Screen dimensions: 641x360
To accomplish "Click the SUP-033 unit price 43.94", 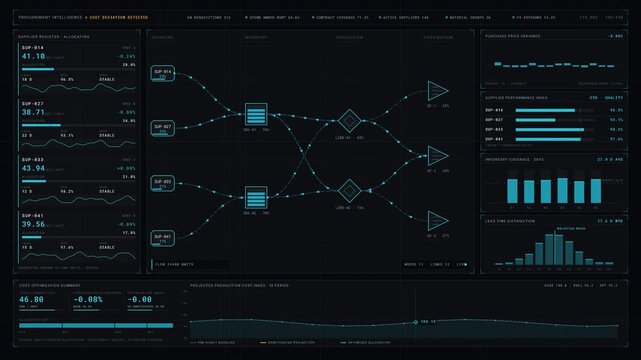I will pos(34,168).
